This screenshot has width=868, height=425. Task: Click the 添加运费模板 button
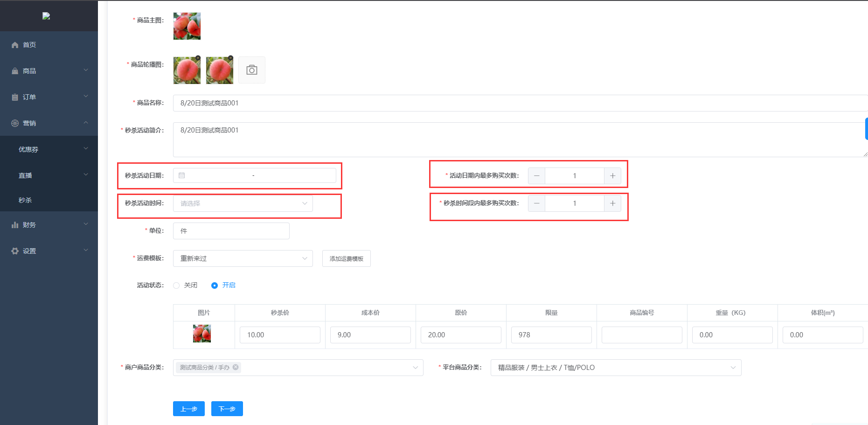point(346,258)
